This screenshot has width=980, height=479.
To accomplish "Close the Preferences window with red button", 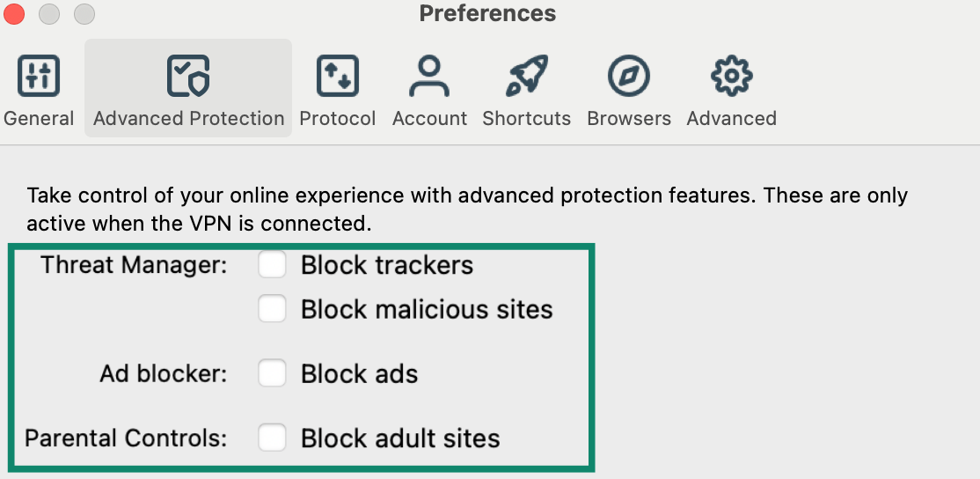I will 15,14.
